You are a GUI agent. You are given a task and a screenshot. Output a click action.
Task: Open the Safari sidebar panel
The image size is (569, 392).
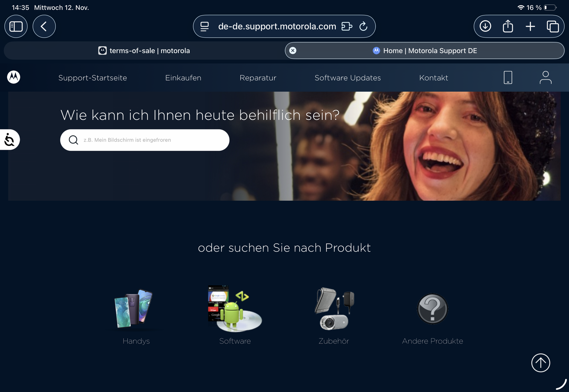[x=16, y=26]
